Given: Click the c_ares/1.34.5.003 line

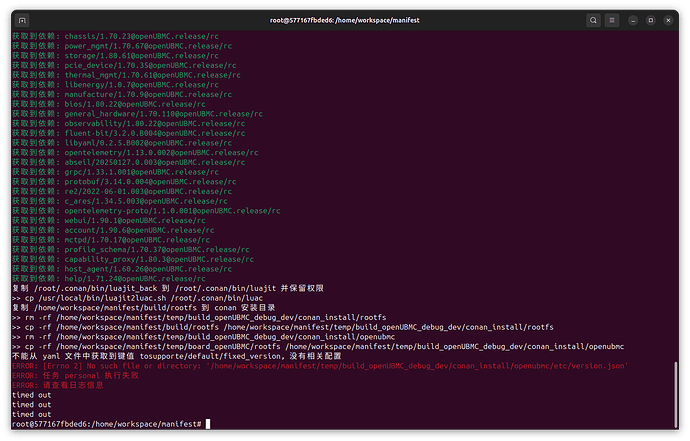Looking at the screenshot, I should 120,201.
